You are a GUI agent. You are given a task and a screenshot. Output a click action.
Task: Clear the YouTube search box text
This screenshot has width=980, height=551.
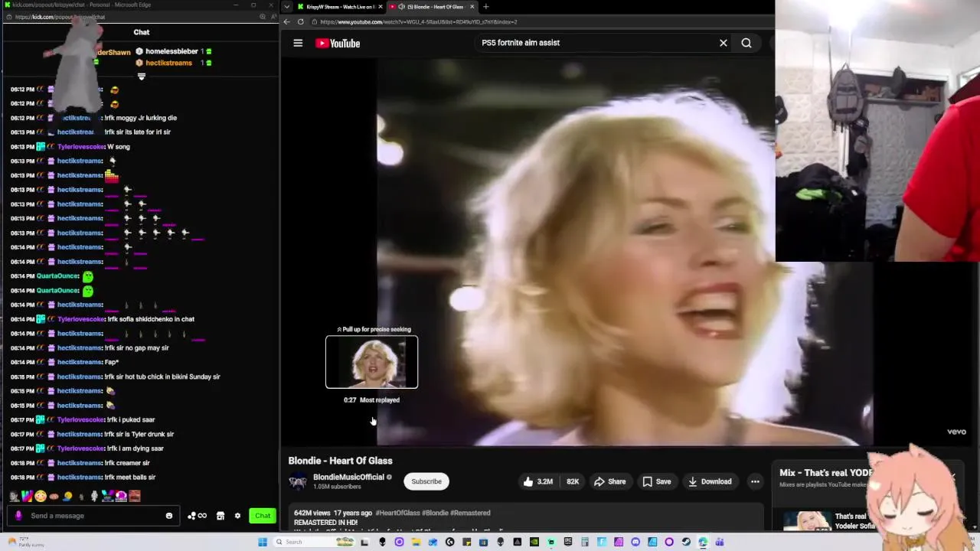[723, 43]
